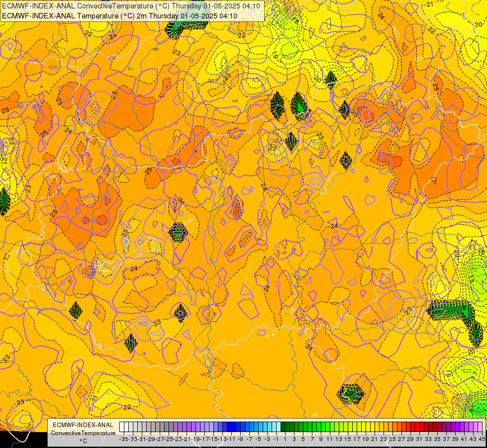
Task: Pick the red swatch between 29 and 31
Action: 413,427
